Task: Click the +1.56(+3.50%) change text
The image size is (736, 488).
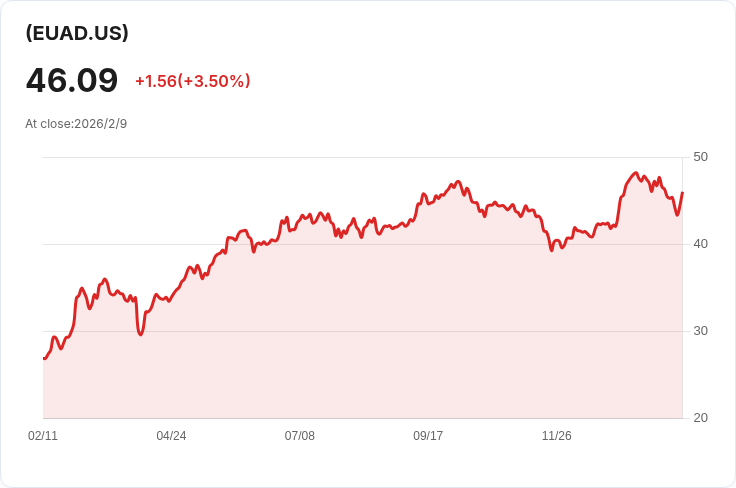Action: tap(192, 81)
